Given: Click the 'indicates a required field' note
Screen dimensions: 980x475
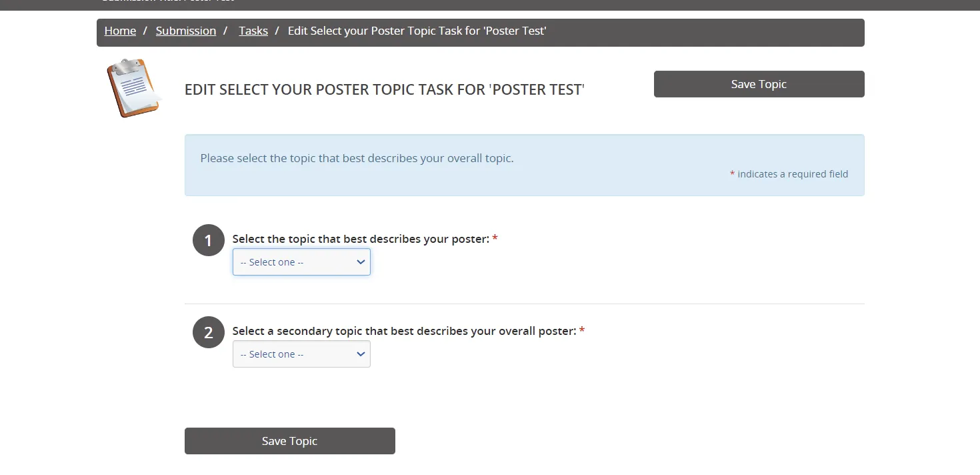Looking at the screenshot, I should coord(789,174).
